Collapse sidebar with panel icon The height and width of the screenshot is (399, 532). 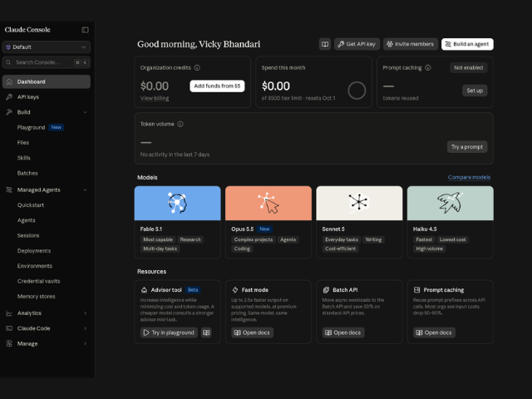(x=85, y=30)
